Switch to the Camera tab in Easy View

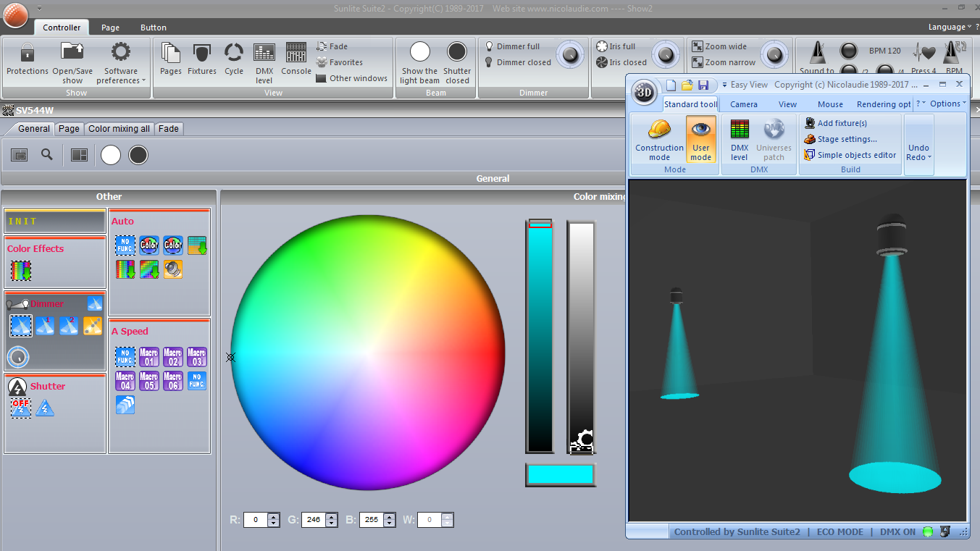click(x=744, y=104)
